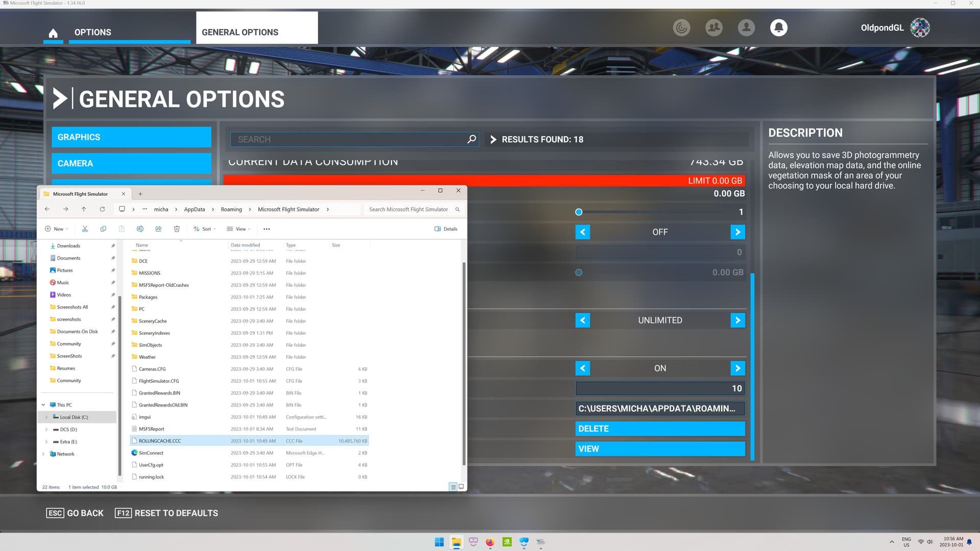Click the search magnifier in options search
980x551 pixels.
[472, 139]
